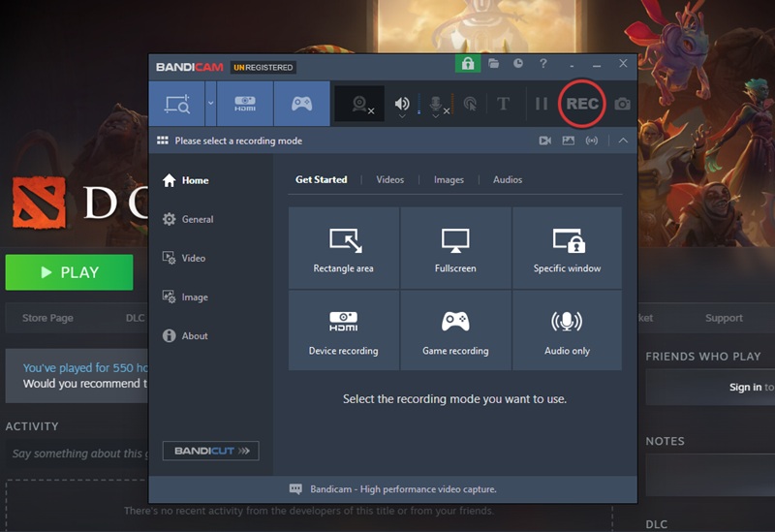Choose Audio only recording mode
The image size is (775, 532).
pos(568,330)
